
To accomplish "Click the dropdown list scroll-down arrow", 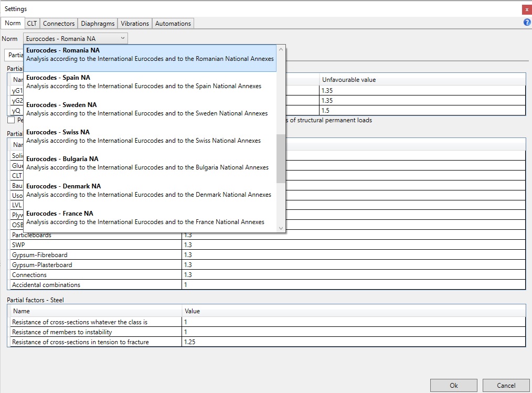I will pyautogui.click(x=281, y=228).
